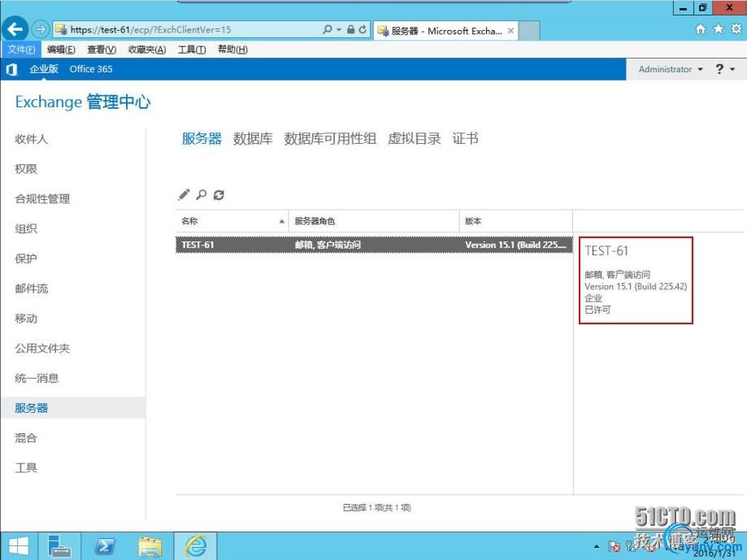This screenshot has height=560, width=747.
Task: Open 混合 in the left navigation
Action: (26, 438)
